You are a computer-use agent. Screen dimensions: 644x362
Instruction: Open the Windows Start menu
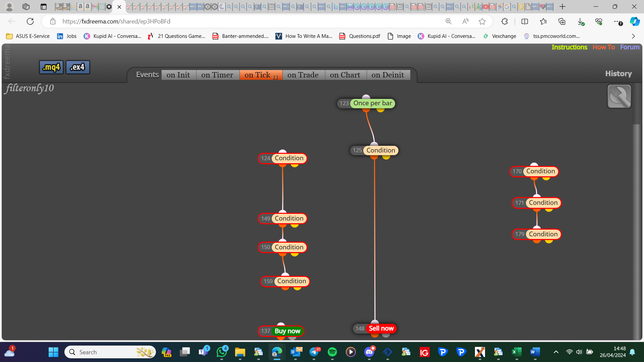[53, 352]
